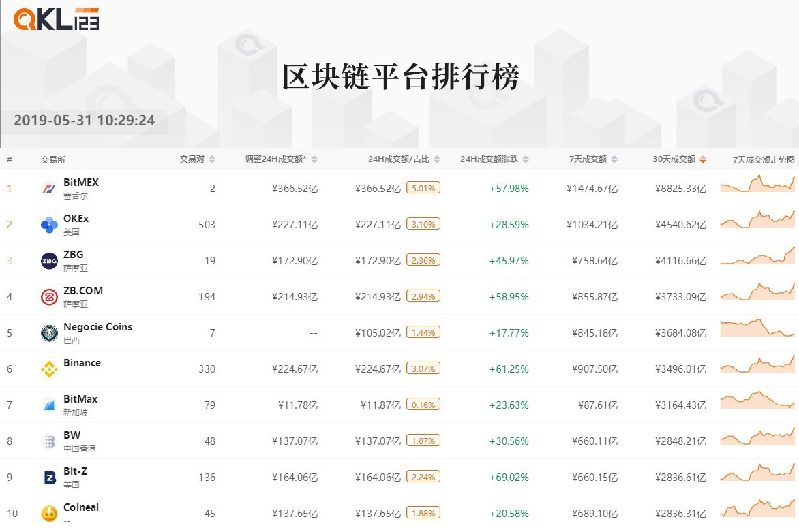This screenshot has height=532, width=799.
Task: Click the BitMax 7-day trend chart
Action: [x=757, y=400]
